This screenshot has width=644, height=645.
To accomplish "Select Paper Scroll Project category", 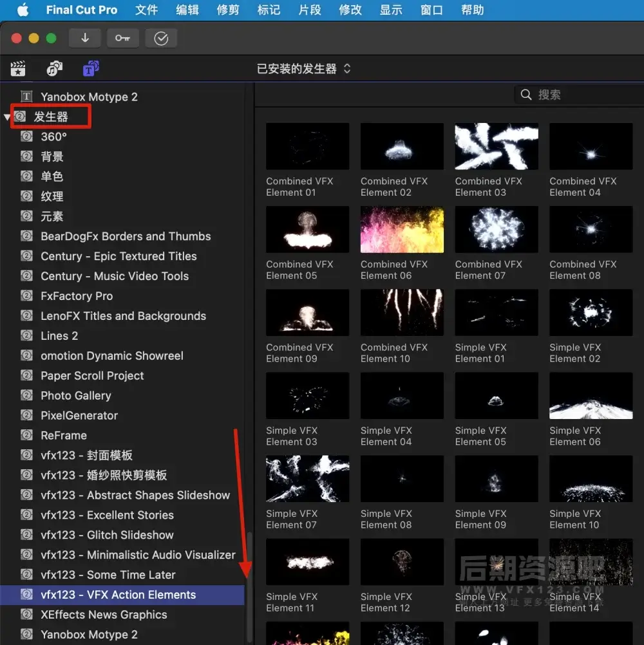I will click(92, 375).
